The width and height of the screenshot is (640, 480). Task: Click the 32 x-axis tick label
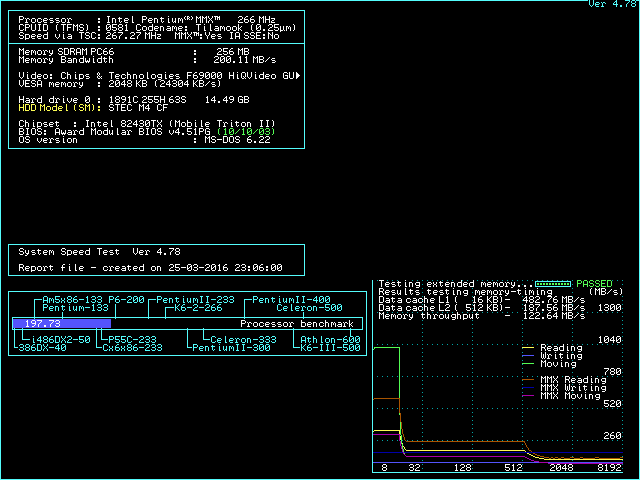[414, 468]
